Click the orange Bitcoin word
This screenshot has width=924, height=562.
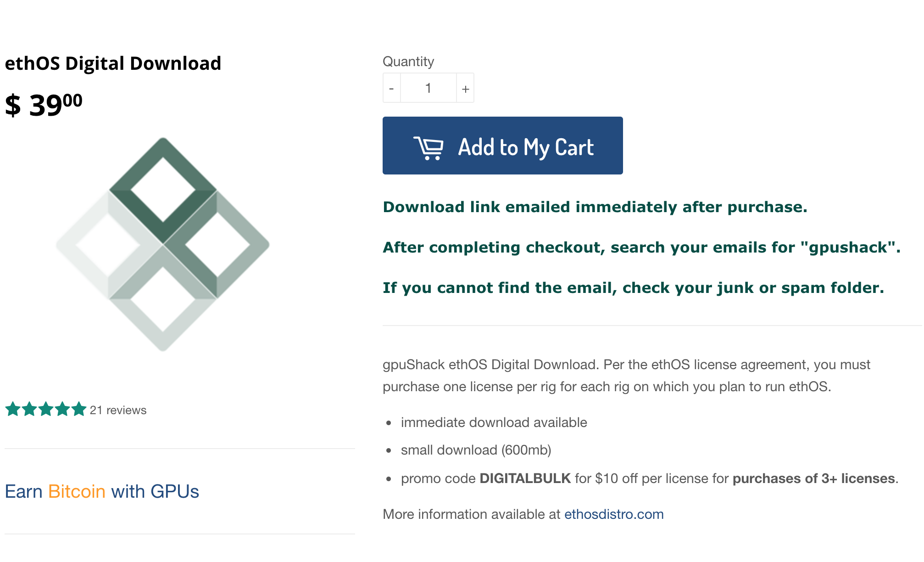77,491
